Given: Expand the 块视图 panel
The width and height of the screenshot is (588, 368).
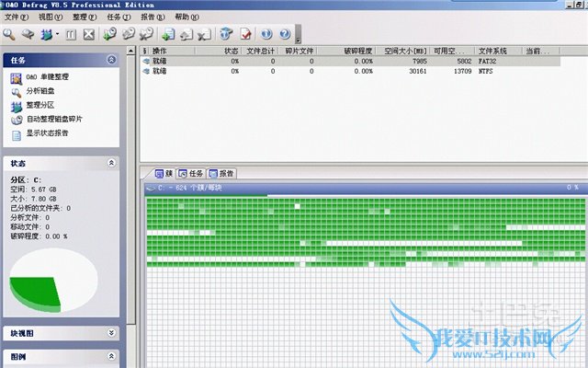Looking at the screenshot, I should 111,332.
